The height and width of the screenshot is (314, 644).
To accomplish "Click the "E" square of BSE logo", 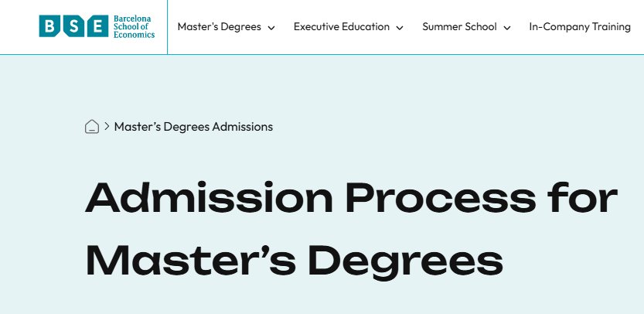I will pos(97,26).
